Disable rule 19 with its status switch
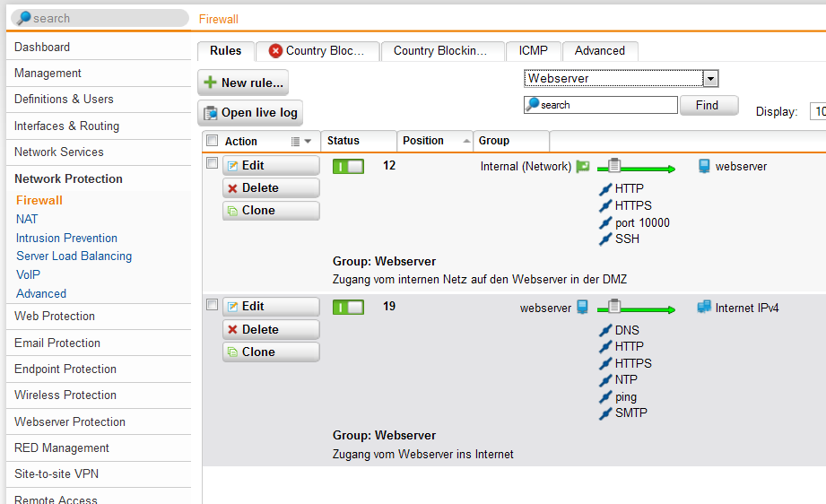This screenshot has width=826, height=504. [x=348, y=308]
